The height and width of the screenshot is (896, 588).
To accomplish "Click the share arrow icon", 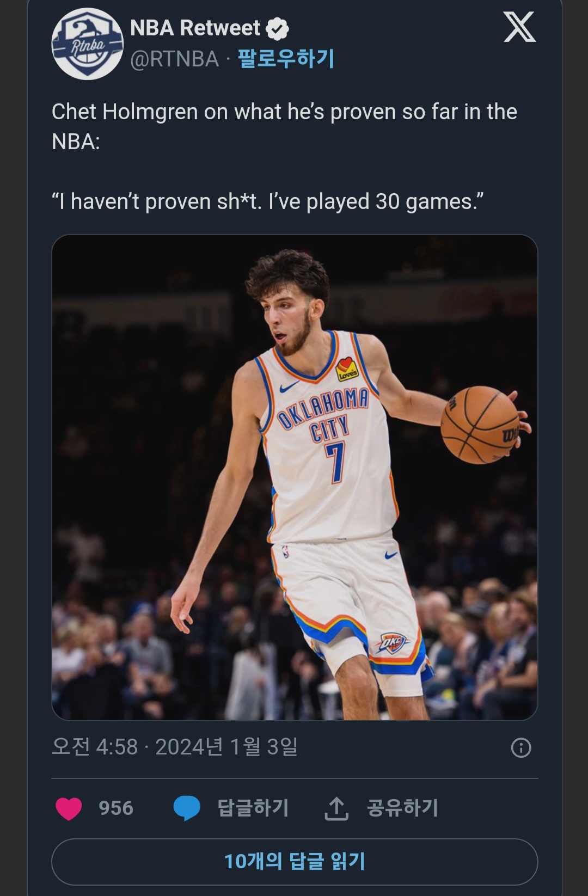I will click(336, 808).
